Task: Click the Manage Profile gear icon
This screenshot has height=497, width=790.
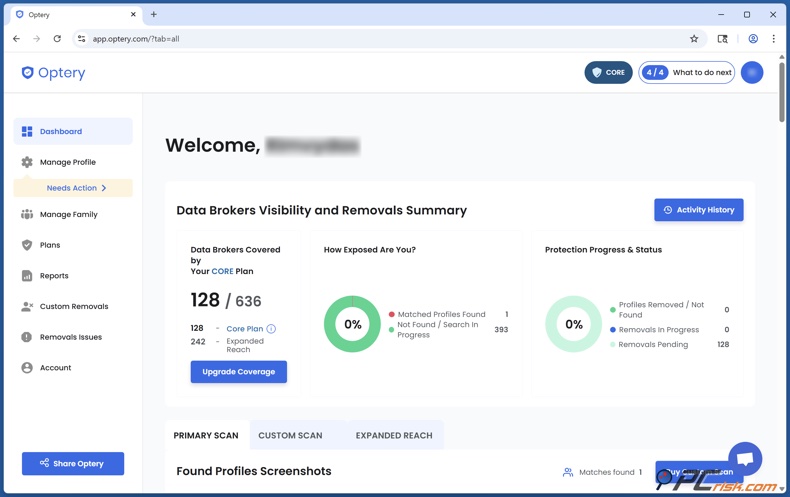Action: click(27, 162)
